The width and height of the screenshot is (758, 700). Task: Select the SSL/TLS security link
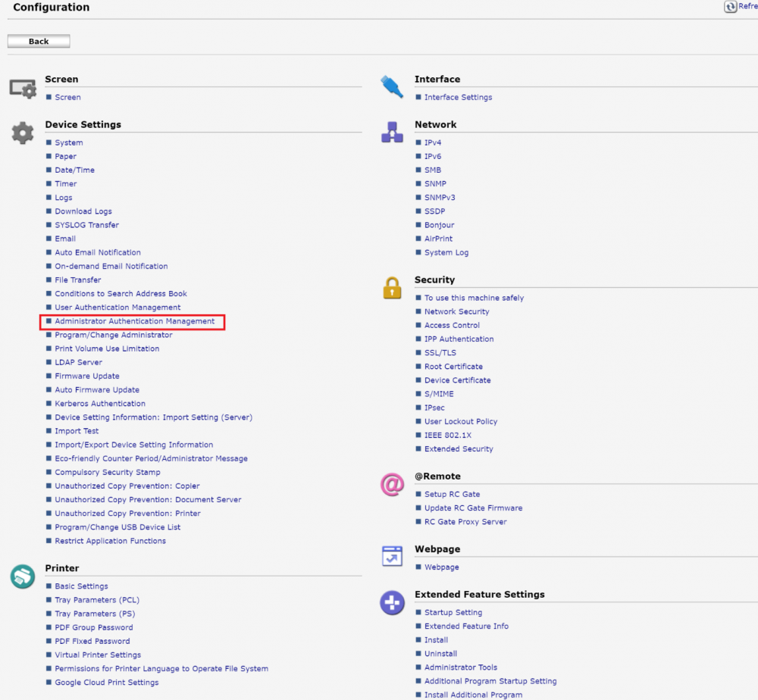pyautogui.click(x=440, y=353)
